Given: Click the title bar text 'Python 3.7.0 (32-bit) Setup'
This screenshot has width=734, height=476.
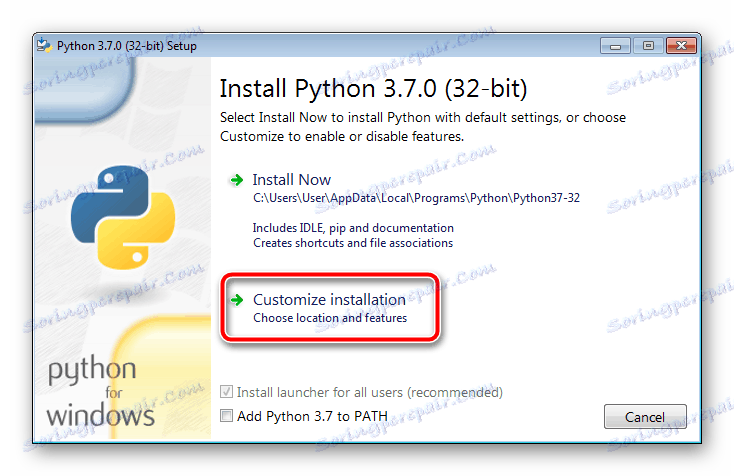Looking at the screenshot, I should tap(126, 46).
